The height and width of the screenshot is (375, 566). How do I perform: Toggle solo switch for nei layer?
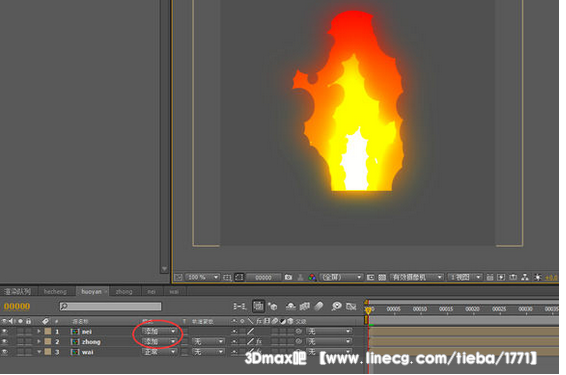pos(20,331)
